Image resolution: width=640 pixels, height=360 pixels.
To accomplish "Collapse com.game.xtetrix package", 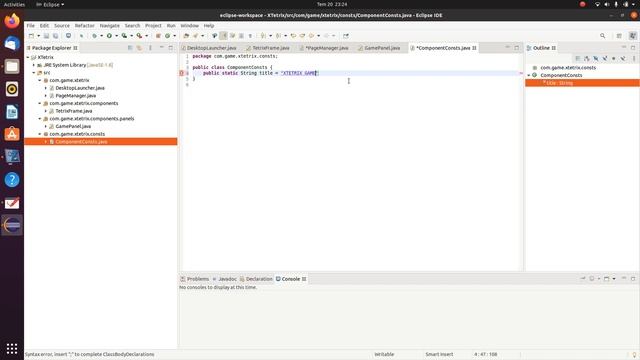I will pyautogui.click(x=40, y=80).
